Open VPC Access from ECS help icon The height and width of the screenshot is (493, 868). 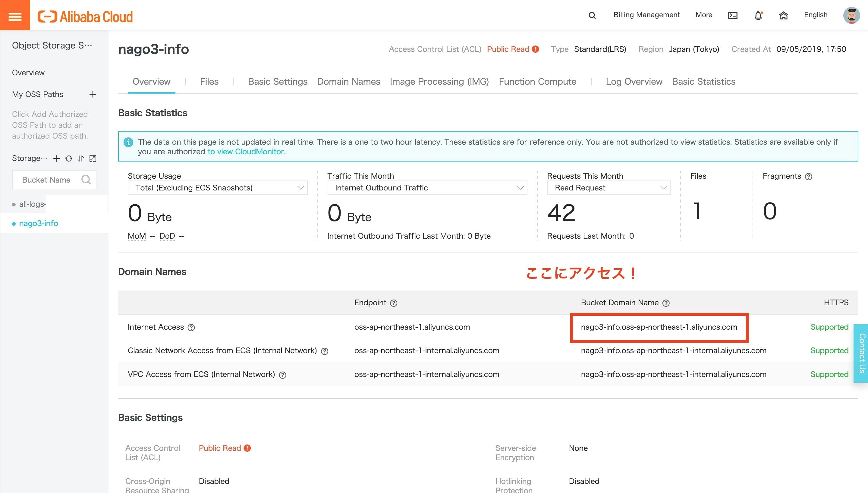click(x=282, y=375)
